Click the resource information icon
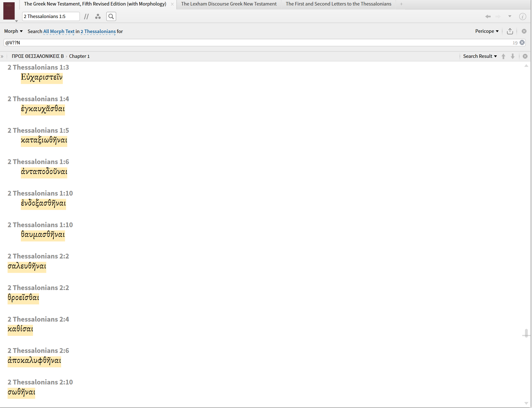The width and height of the screenshot is (532, 408). pyautogui.click(x=522, y=17)
